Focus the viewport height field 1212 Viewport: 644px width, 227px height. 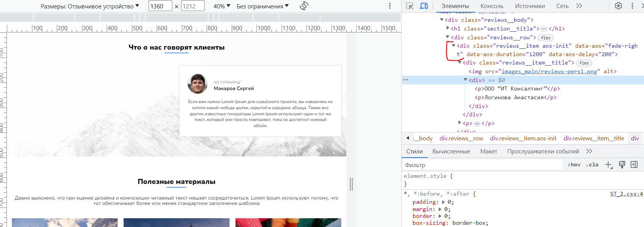[x=192, y=6]
